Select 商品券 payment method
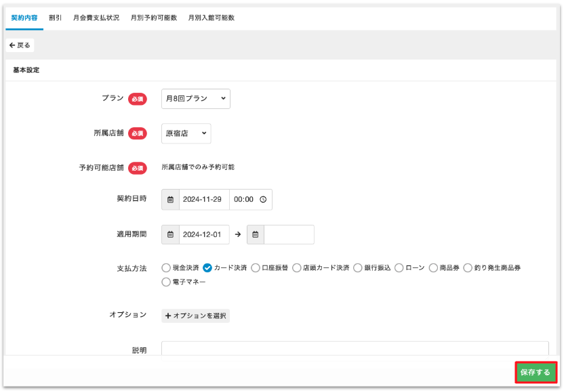 click(433, 268)
